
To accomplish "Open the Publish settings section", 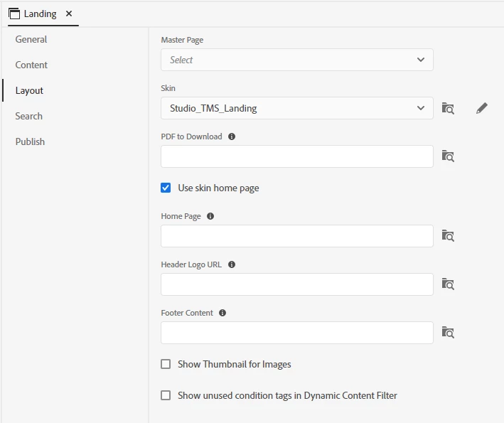I will coord(30,141).
